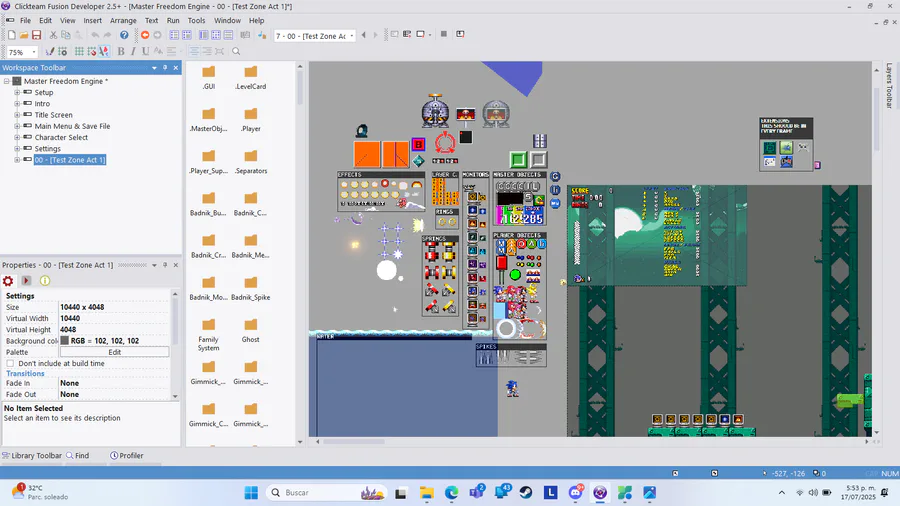Click the New file icon
The image size is (900, 506).
click(x=11, y=36)
